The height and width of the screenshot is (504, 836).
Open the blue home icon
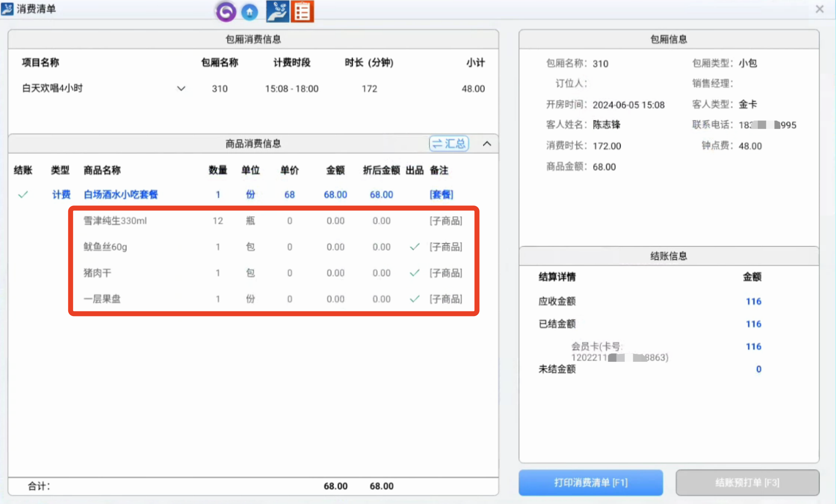point(250,12)
